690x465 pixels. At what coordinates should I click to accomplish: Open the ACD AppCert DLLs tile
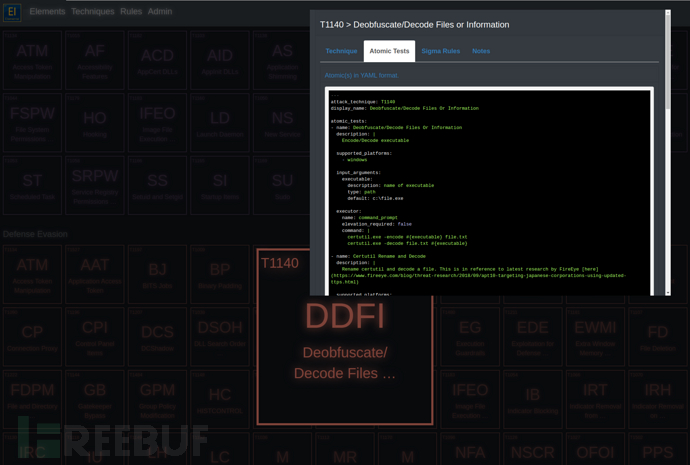click(157, 60)
